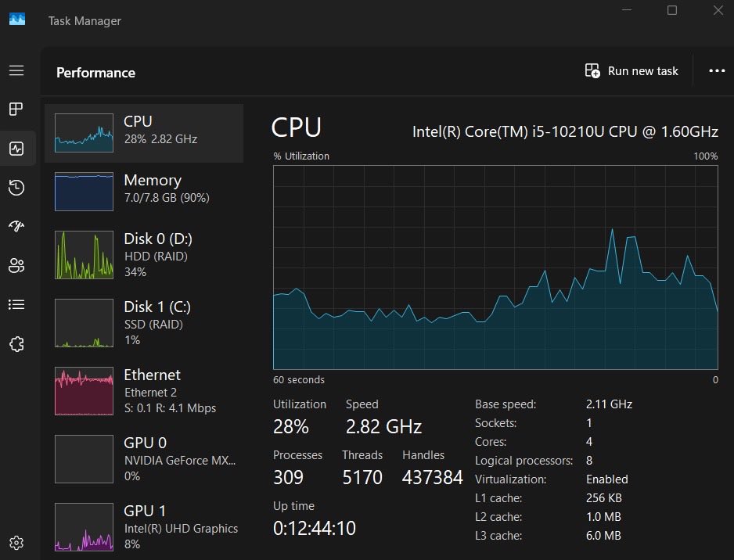Click the L1 cache value 256 KB
734x560 pixels.
tap(604, 498)
